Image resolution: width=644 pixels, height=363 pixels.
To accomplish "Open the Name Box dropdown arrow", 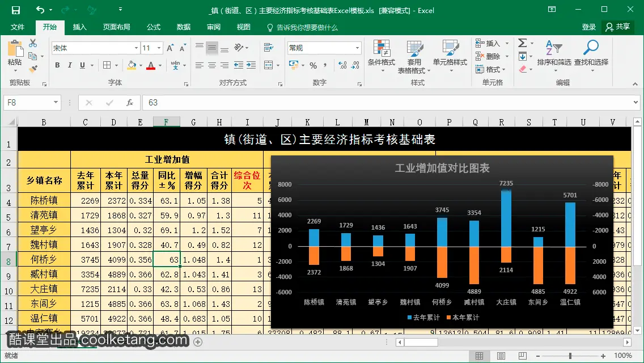I will [56, 102].
